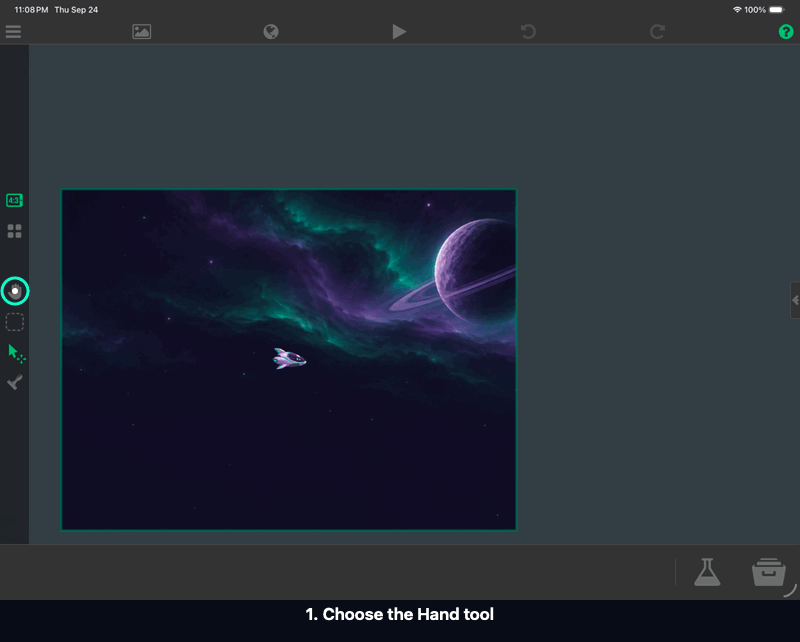Play the scene preview
The width and height of the screenshot is (800, 642).
[x=399, y=32]
